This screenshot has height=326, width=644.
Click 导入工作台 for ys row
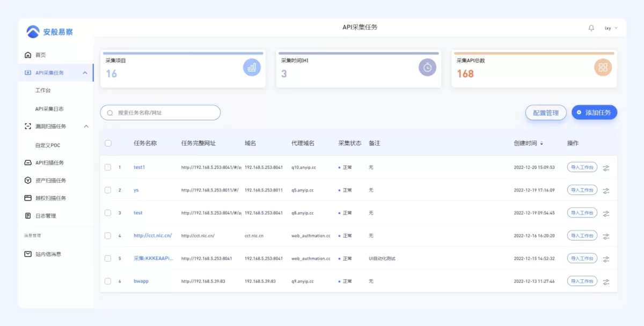[582, 190]
